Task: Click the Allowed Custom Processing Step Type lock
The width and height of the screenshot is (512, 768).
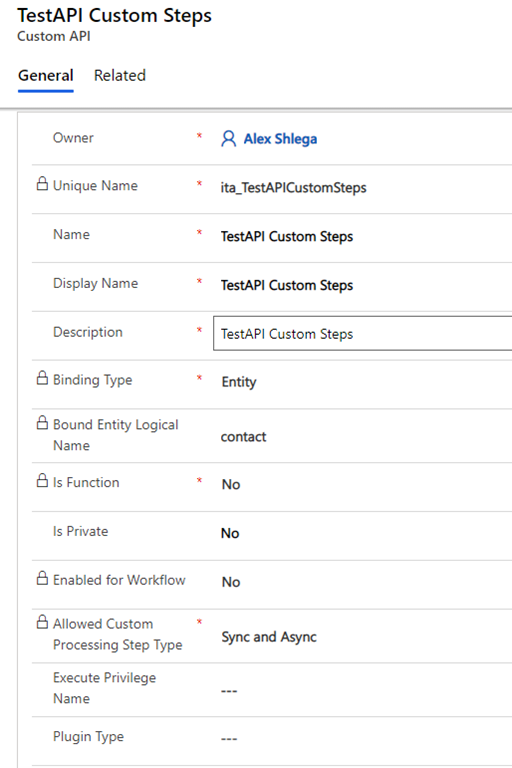Action: point(43,622)
